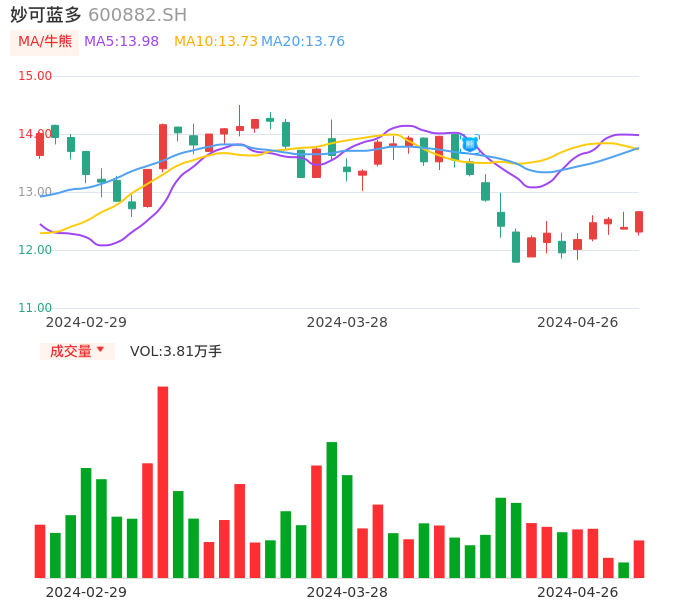Image resolution: width=686 pixels, height=606 pixels.
Task: Click the tallest red volume bar
Action: click(x=163, y=482)
